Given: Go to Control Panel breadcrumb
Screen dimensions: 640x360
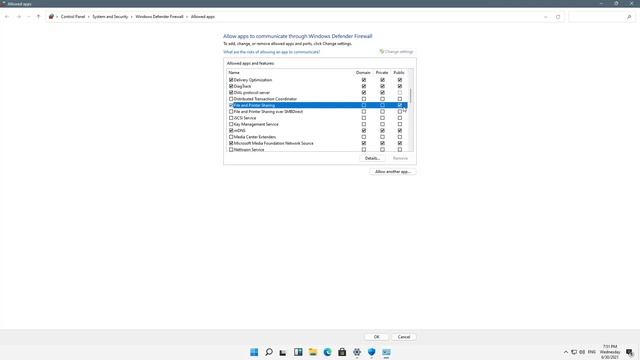Looking at the screenshot, I should point(73,17).
